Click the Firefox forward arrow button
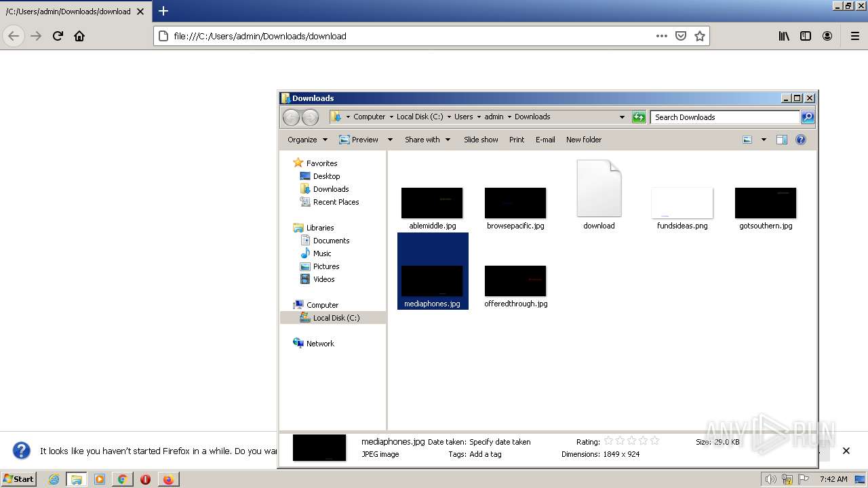This screenshot has width=868, height=488. click(x=36, y=36)
